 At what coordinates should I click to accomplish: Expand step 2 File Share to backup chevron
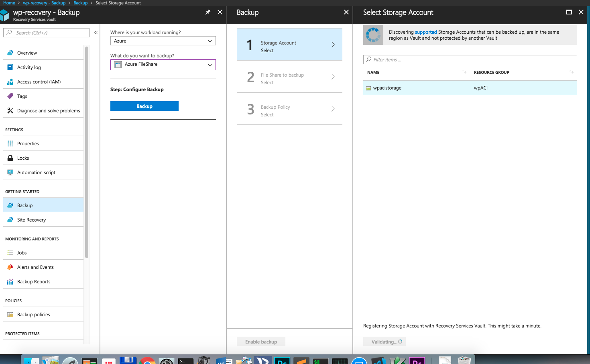pyautogui.click(x=333, y=77)
